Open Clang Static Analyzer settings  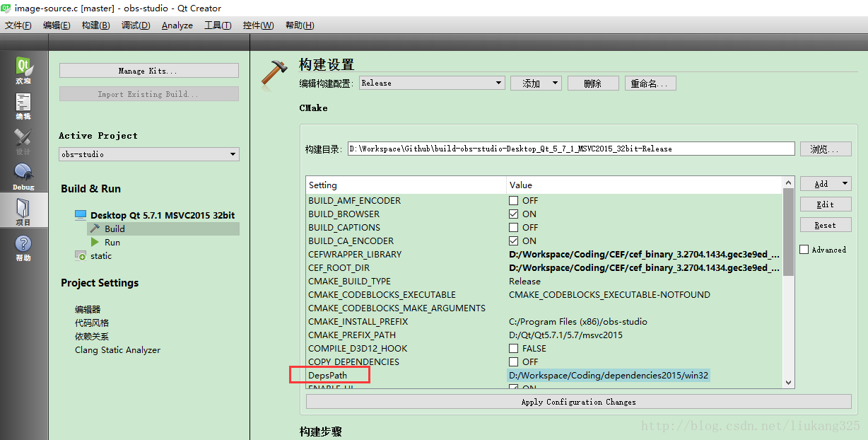(117, 350)
